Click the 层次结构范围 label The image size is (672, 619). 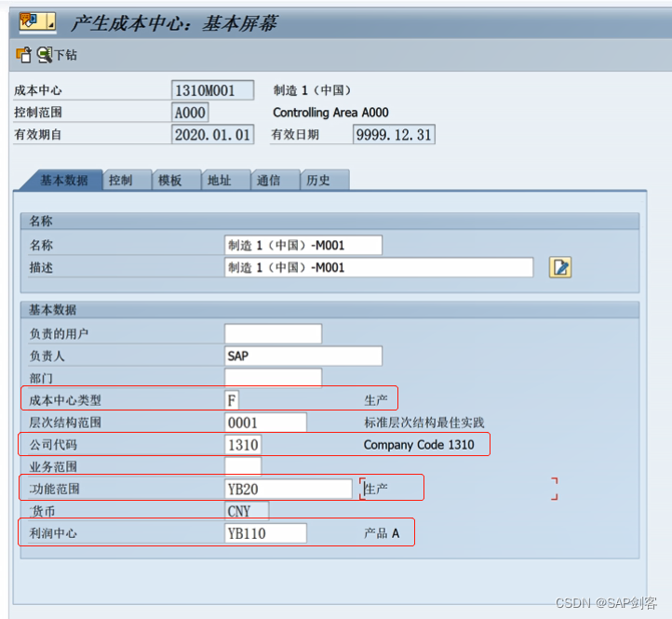(65, 423)
